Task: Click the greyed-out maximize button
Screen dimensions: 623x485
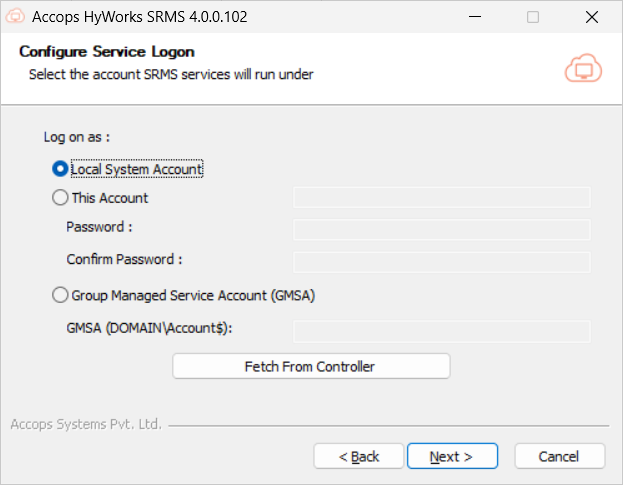Action: (533, 17)
